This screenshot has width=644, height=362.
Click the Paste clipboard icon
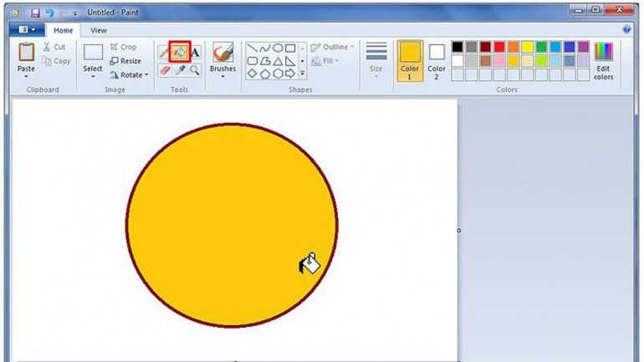tap(26, 53)
